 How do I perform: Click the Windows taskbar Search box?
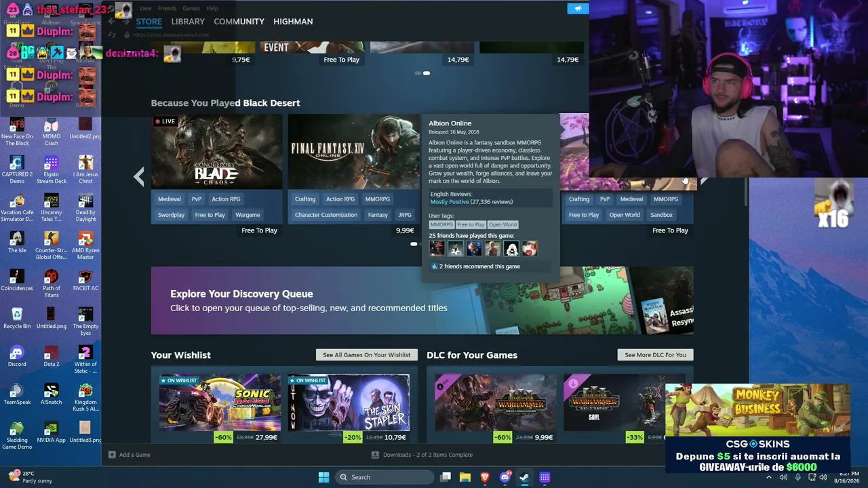pyautogui.click(x=384, y=477)
